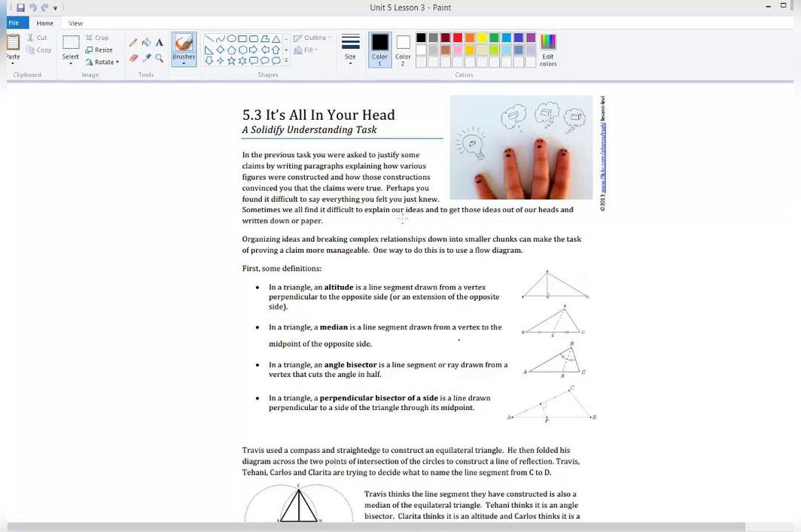Viewport: 801px width, 532px height.
Task: Click the Save icon in quick access toolbar
Action: (x=20, y=8)
